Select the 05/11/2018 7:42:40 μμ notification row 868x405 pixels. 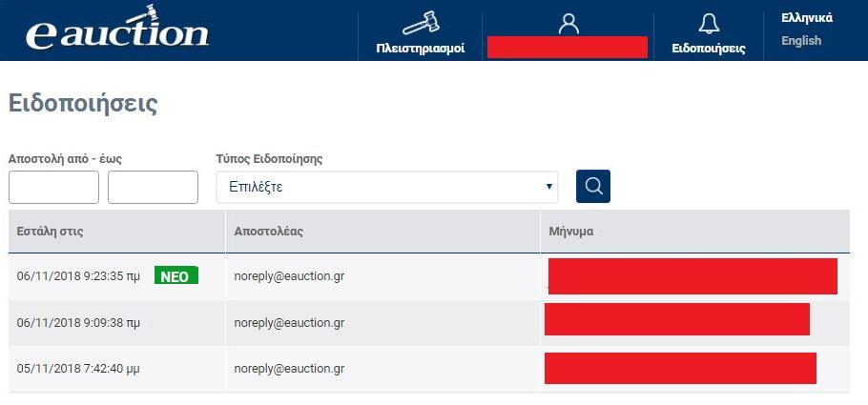coord(429,369)
